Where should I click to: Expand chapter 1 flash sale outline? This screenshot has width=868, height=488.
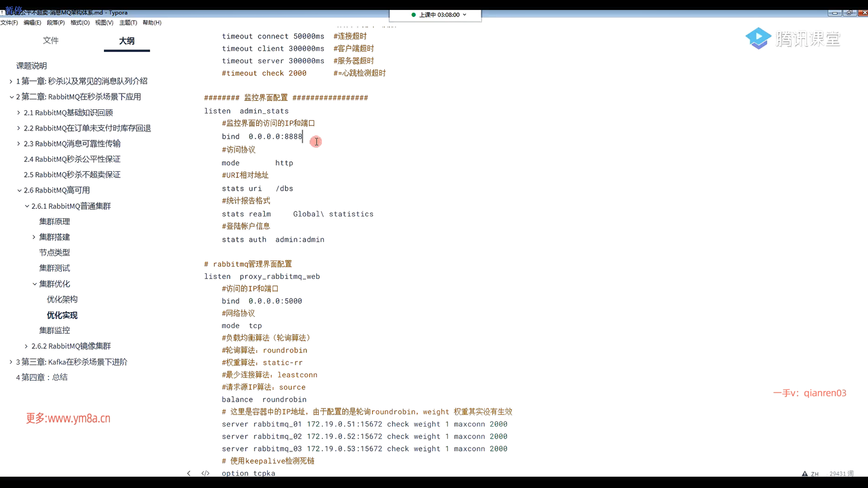coord(11,81)
